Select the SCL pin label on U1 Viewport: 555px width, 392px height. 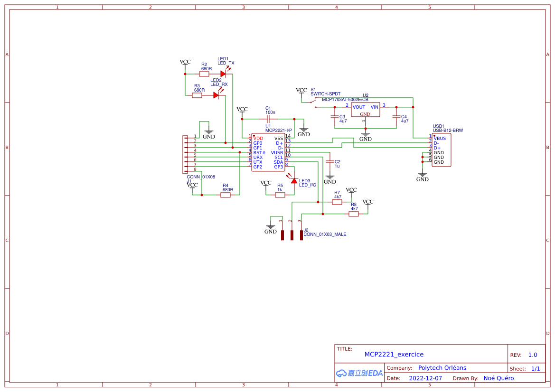click(279, 157)
